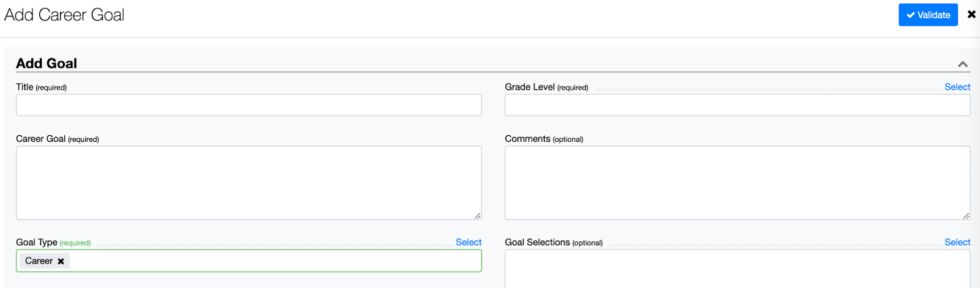980x288 pixels.
Task: Collapse the Add Goal section chevron
Action: [x=963, y=64]
